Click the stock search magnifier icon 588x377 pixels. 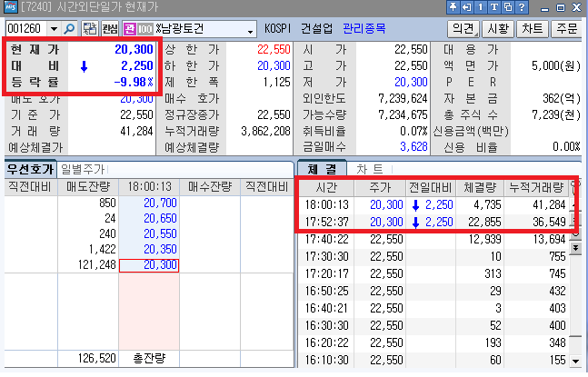(69, 29)
